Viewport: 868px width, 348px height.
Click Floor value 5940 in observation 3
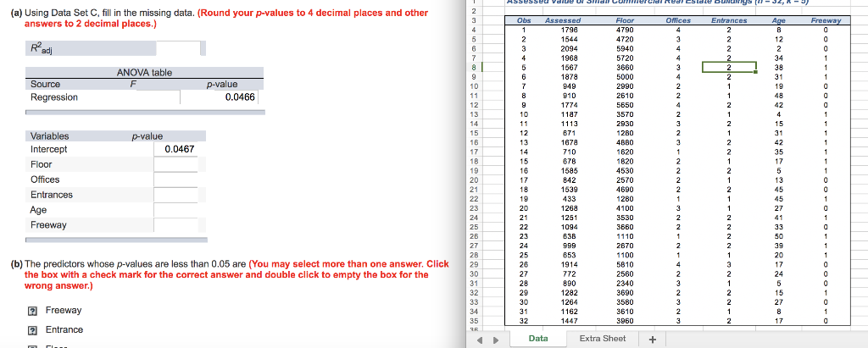[625, 49]
